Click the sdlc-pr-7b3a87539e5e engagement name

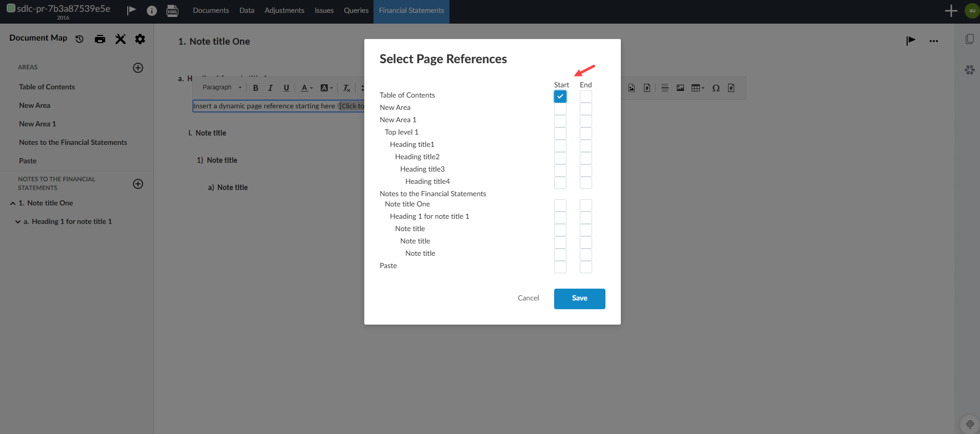[64, 8]
